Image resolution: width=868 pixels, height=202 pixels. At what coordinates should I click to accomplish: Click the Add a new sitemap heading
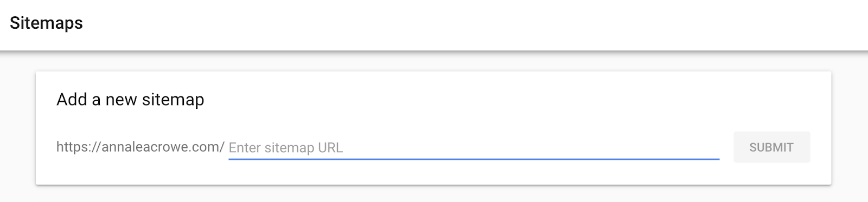pos(130,100)
